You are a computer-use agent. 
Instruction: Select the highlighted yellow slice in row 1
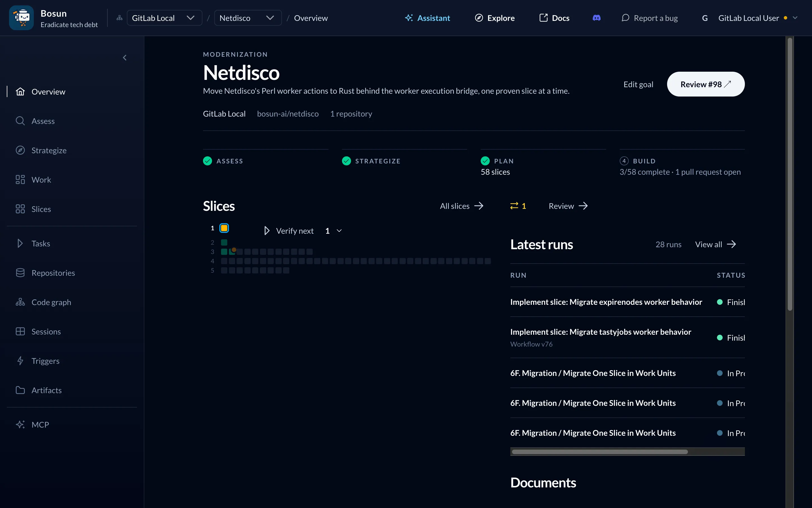coord(224,228)
